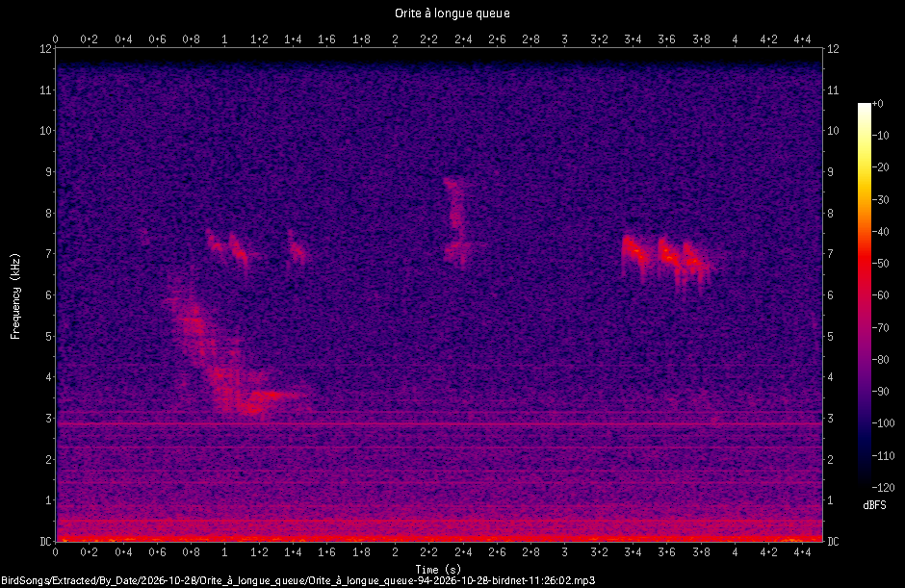This screenshot has height=588, width=905.
Task: Click "0·8" on the bottom time axis
Action: [x=191, y=552]
